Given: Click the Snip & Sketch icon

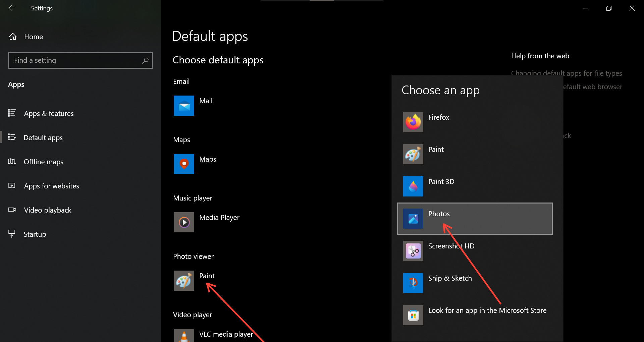Looking at the screenshot, I should pos(413,283).
